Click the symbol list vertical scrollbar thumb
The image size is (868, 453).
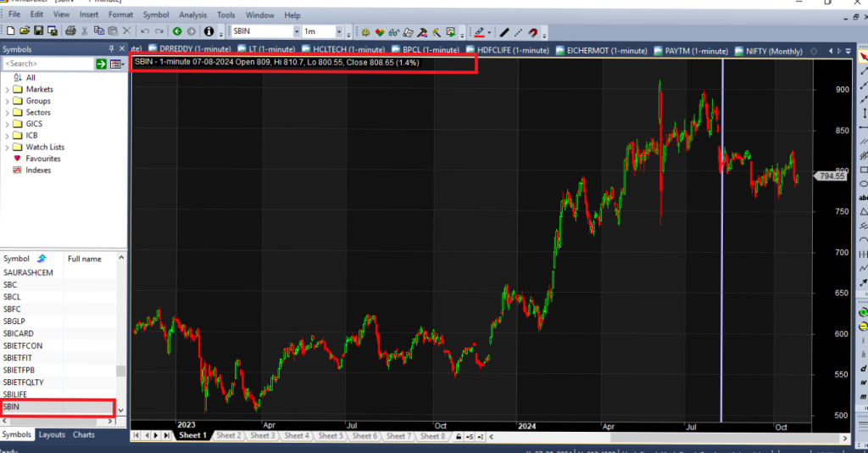click(x=120, y=371)
